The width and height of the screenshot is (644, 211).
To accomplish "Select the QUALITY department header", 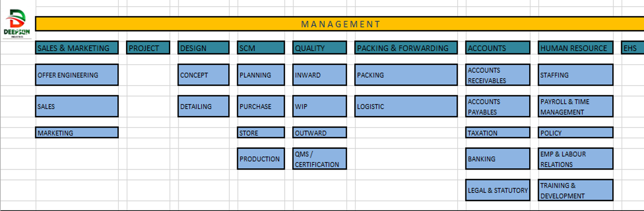I will tap(319, 48).
